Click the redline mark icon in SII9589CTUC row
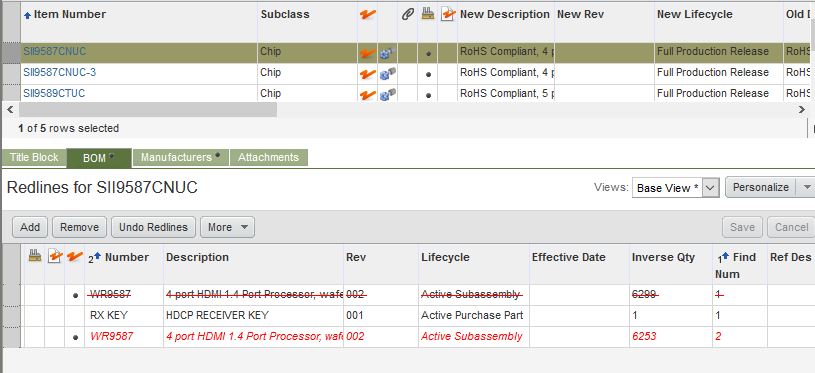Image resolution: width=815 pixels, height=373 pixels. 367,95
